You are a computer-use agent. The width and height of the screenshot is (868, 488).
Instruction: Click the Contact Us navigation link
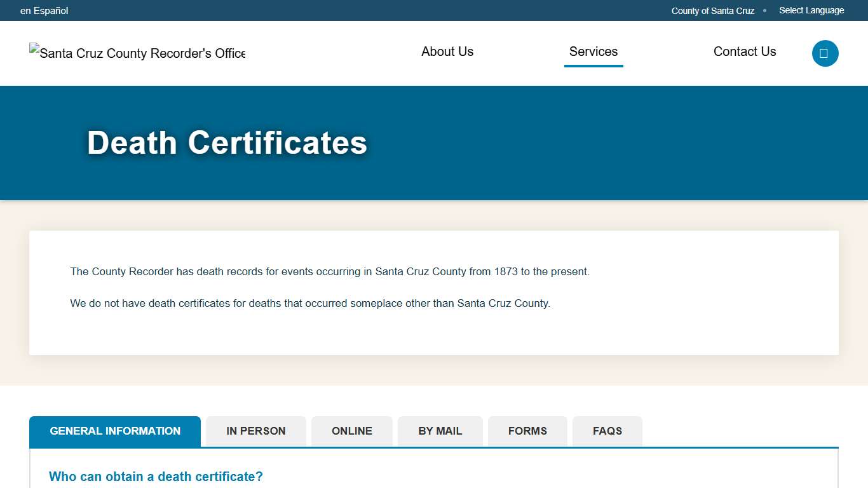pos(744,51)
